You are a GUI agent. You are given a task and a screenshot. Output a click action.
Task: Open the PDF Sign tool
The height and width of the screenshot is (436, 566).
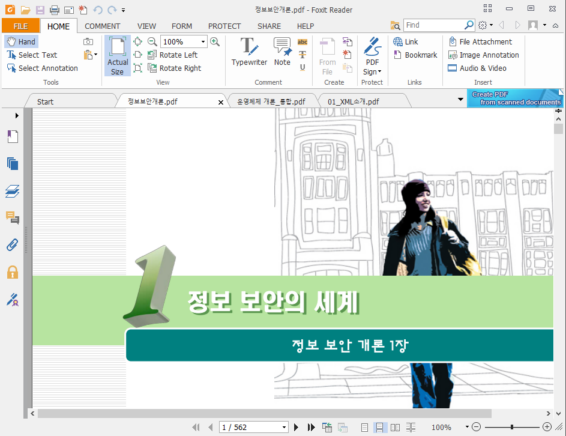pyautogui.click(x=372, y=56)
